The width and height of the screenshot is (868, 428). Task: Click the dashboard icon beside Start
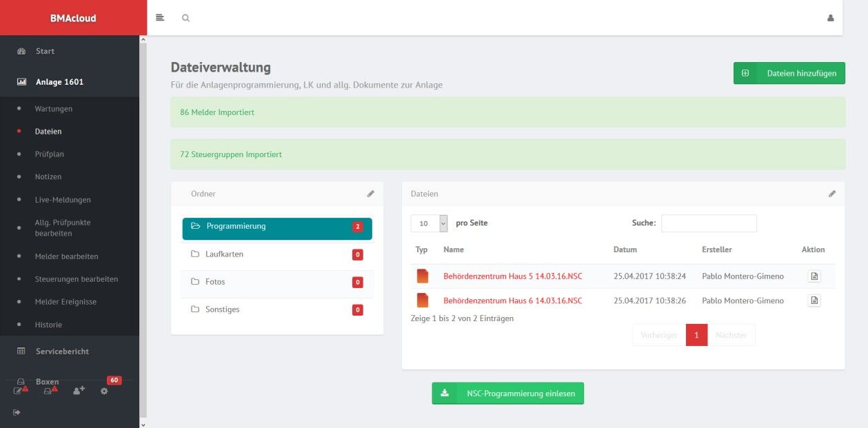[x=21, y=51]
